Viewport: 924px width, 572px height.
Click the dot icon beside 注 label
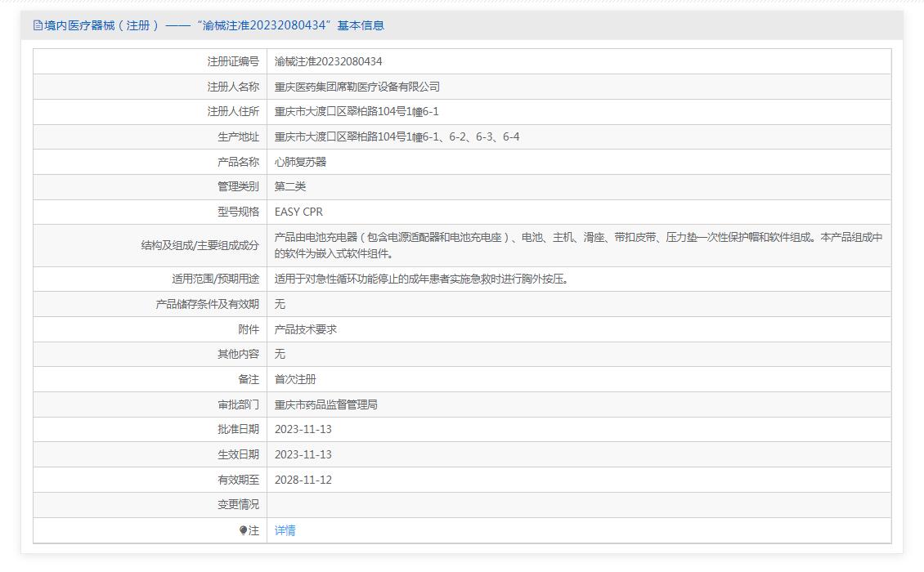click(243, 530)
